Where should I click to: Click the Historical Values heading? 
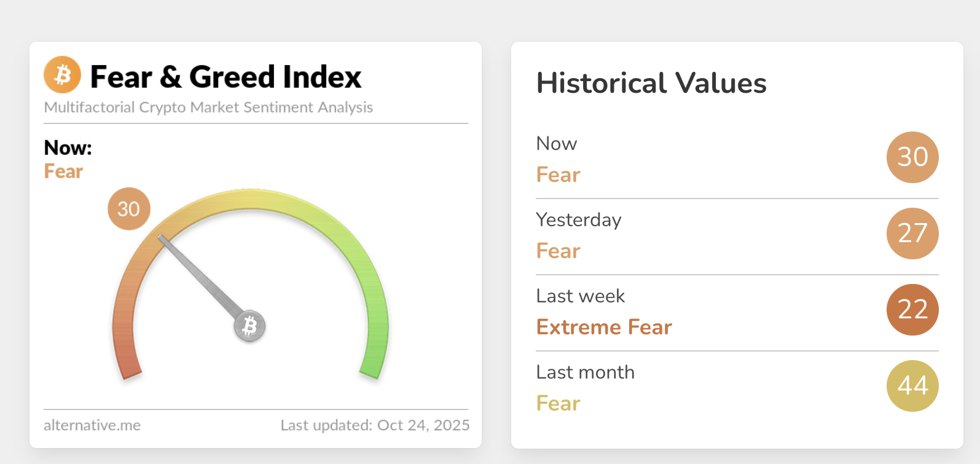tap(651, 84)
